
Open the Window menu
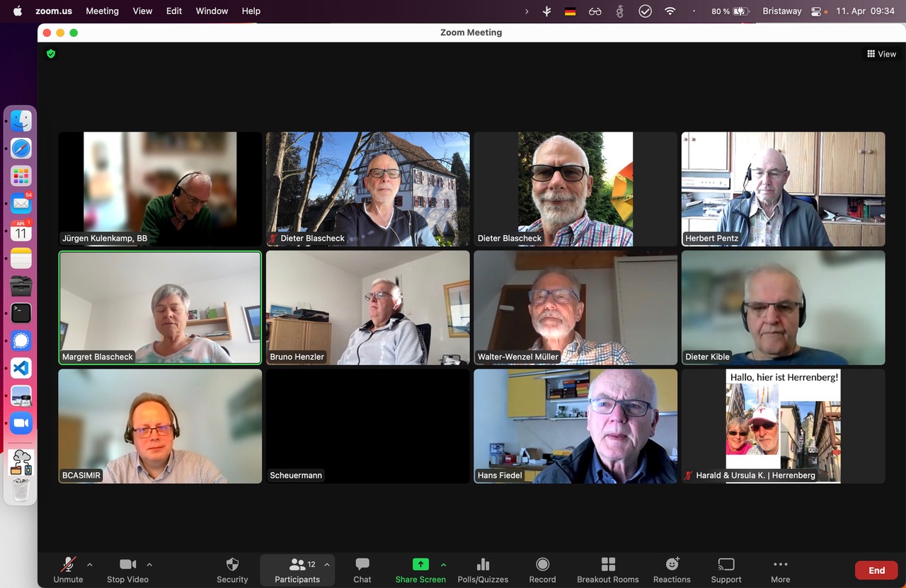coord(212,11)
